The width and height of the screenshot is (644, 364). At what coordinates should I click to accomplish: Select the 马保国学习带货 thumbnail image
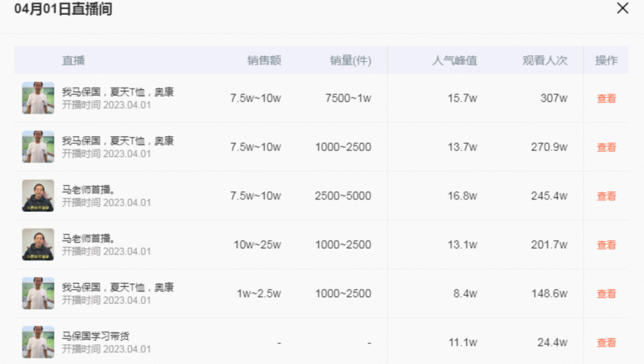(38, 343)
